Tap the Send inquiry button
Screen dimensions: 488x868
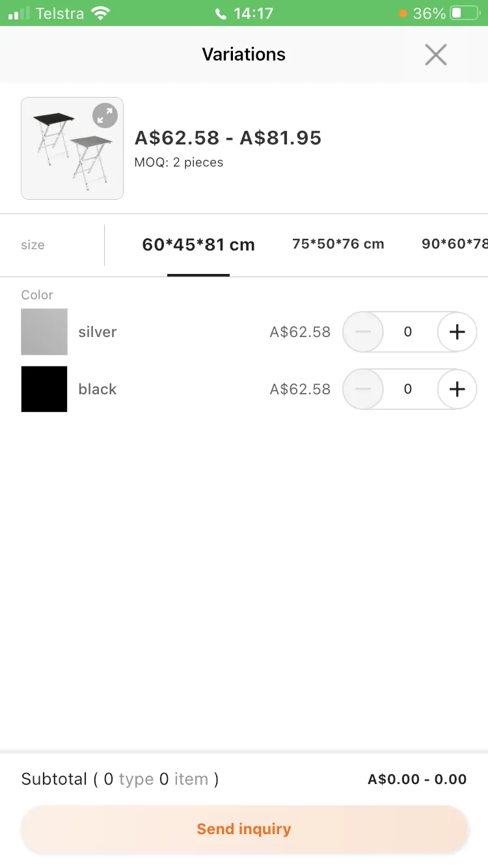click(244, 829)
